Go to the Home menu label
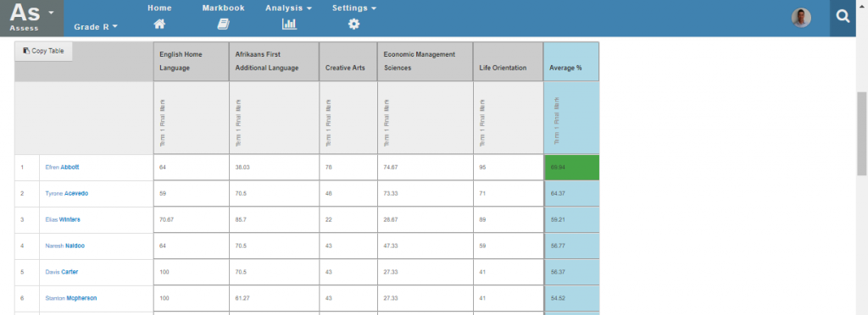 coord(159,8)
